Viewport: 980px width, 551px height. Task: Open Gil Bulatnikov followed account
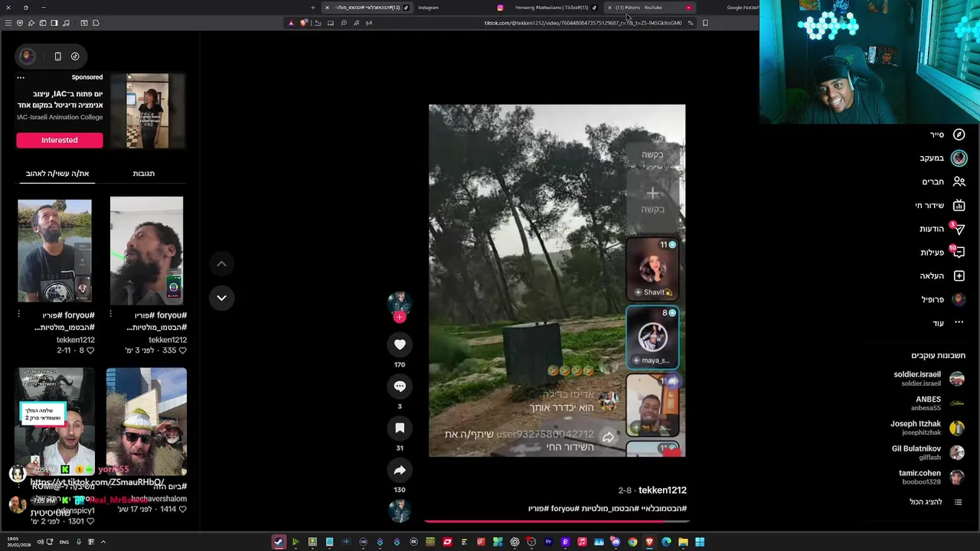[x=927, y=452]
